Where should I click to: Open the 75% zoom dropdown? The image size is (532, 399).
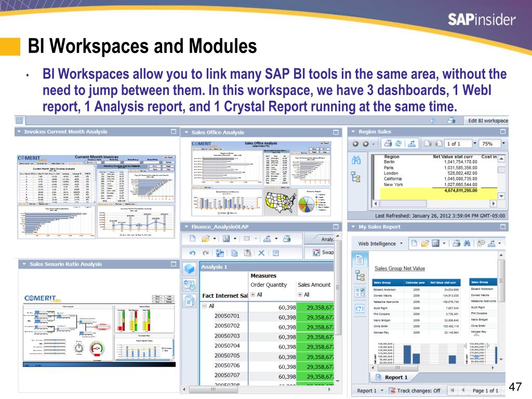pos(503,143)
